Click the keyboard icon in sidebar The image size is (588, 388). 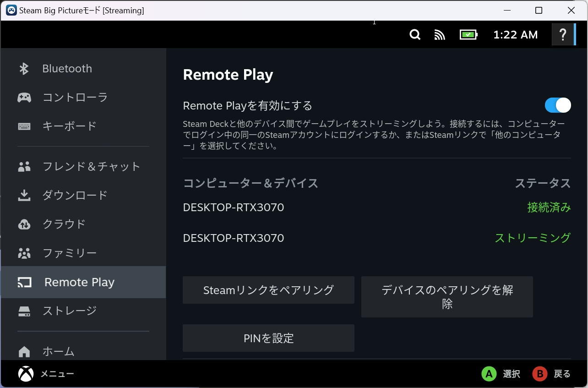click(24, 126)
